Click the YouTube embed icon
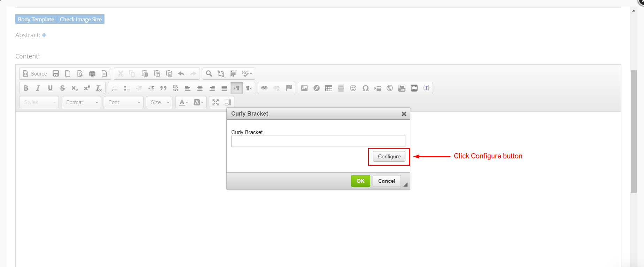This screenshot has height=267, width=644. [x=402, y=88]
